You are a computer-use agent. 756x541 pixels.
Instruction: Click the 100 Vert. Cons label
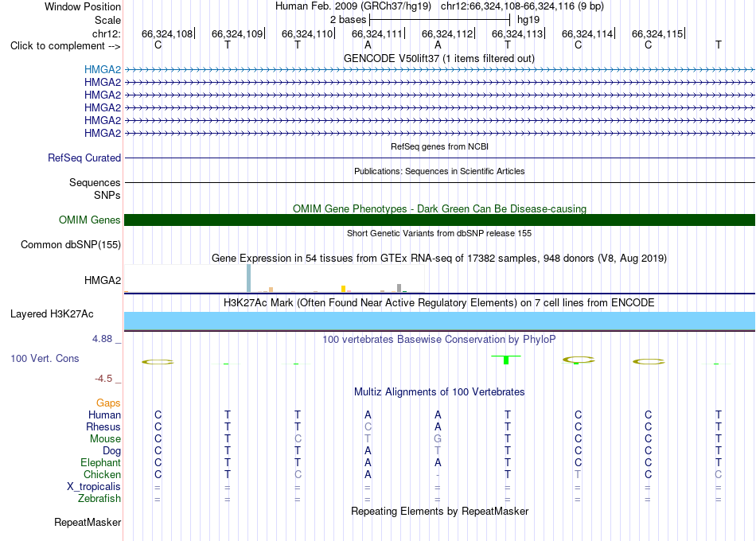[x=45, y=358]
